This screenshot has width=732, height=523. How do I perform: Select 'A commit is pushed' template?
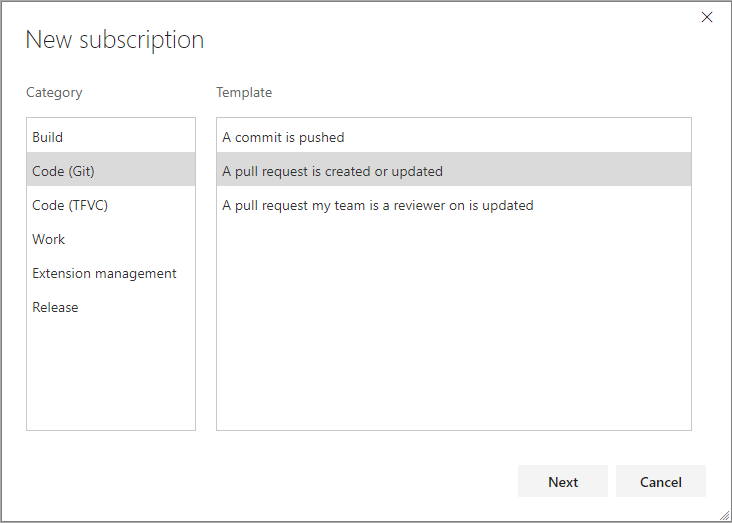click(x=454, y=137)
